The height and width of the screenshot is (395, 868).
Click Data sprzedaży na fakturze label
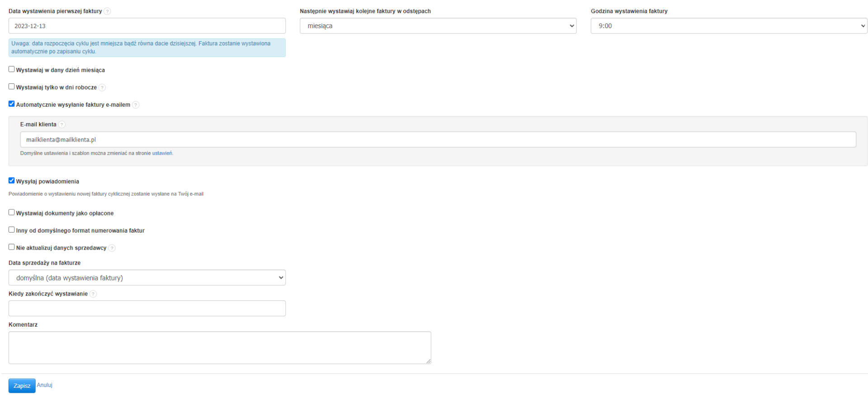(44, 263)
